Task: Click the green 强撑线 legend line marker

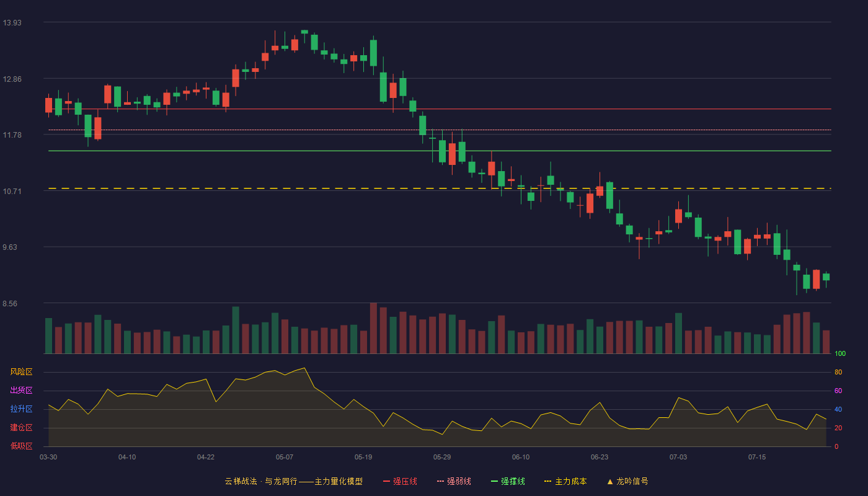Action: (x=494, y=481)
